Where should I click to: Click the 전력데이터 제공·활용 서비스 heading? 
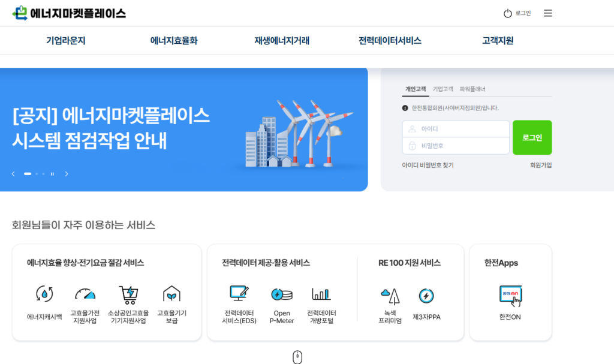266,263
